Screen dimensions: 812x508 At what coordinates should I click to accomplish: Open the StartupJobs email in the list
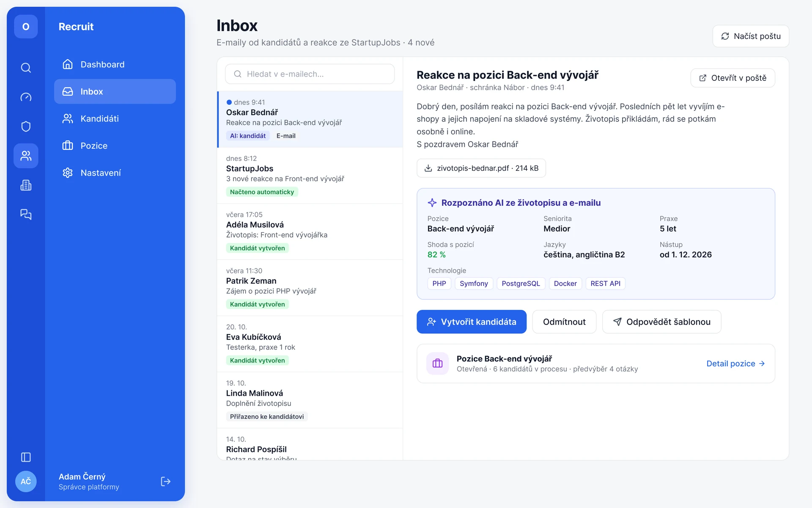pyautogui.click(x=310, y=175)
